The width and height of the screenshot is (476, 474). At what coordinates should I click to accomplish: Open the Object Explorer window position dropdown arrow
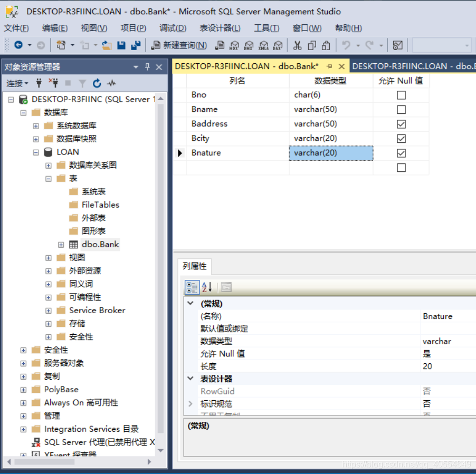(x=136, y=67)
